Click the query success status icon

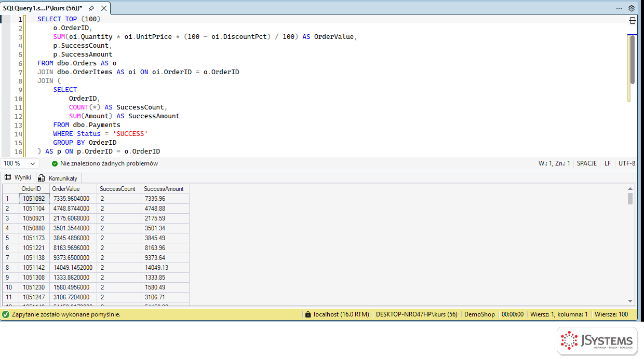(6, 314)
